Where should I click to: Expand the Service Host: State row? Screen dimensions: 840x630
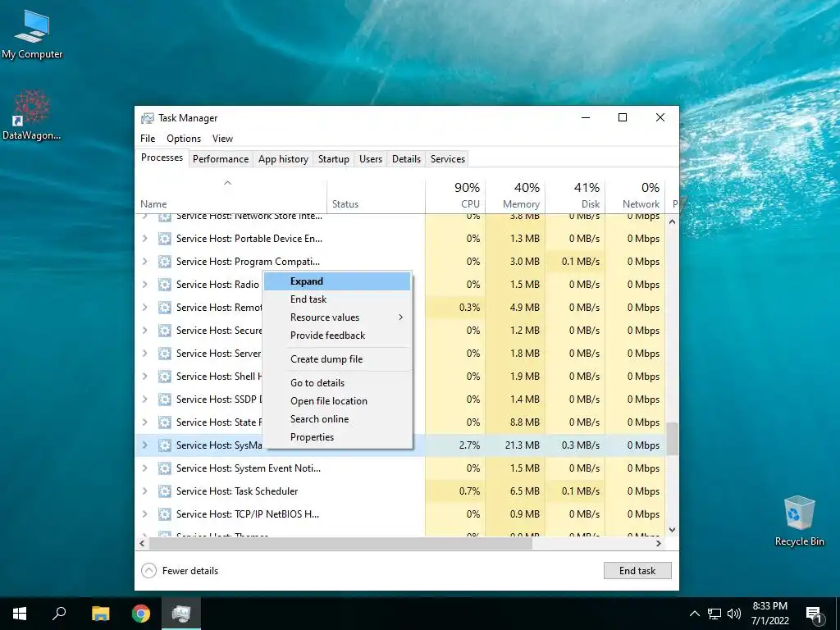(x=144, y=422)
